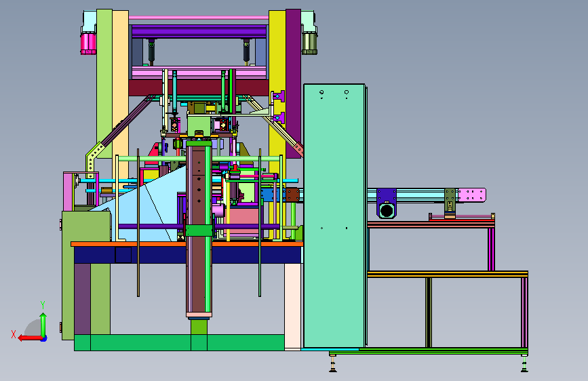
Task: Select the olive green left side cabinet
Action: [85, 276]
